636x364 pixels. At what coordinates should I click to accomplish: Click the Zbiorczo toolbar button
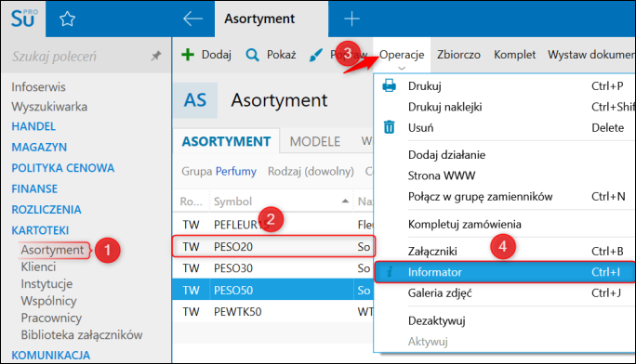458,55
